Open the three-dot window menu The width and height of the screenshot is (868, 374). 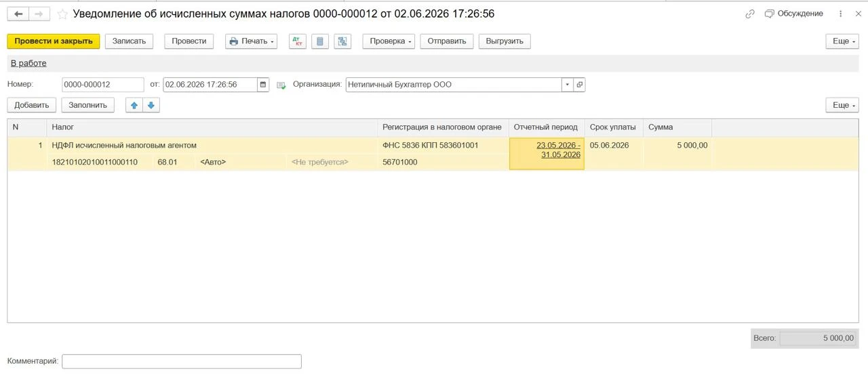[x=841, y=14]
